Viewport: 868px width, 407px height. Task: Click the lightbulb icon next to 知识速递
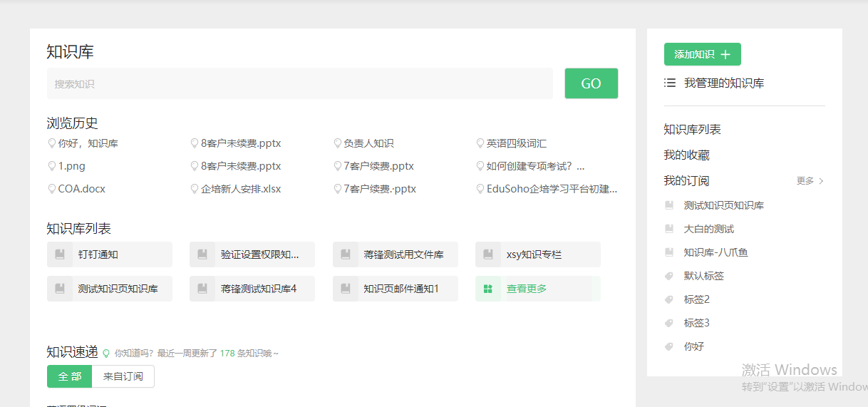pyautogui.click(x=106, y=353)
